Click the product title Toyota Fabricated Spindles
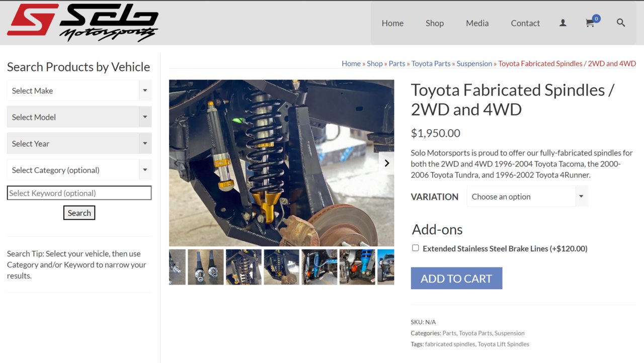This screenshot has height=363, width=644. [513, 100]
